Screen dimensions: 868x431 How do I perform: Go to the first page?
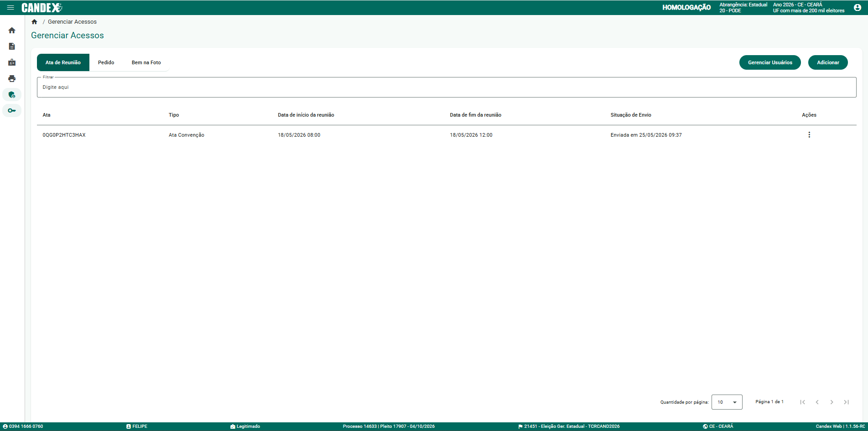coord(802,402)
